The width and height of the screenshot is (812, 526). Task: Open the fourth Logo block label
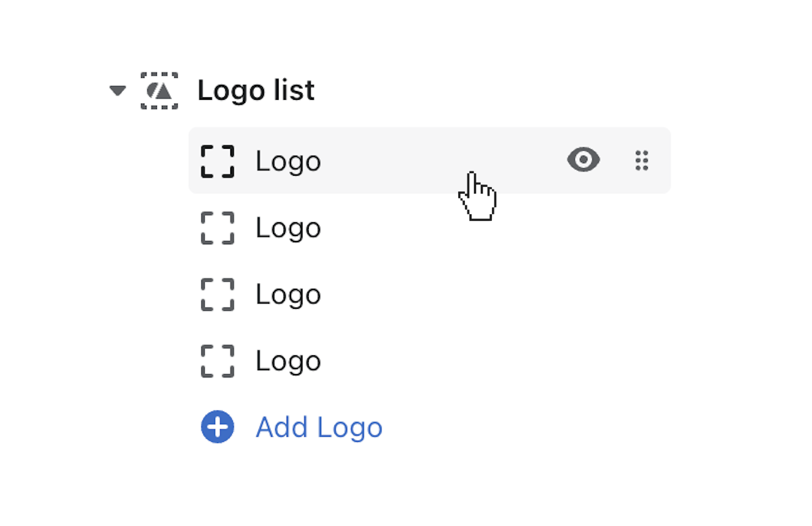288,361
